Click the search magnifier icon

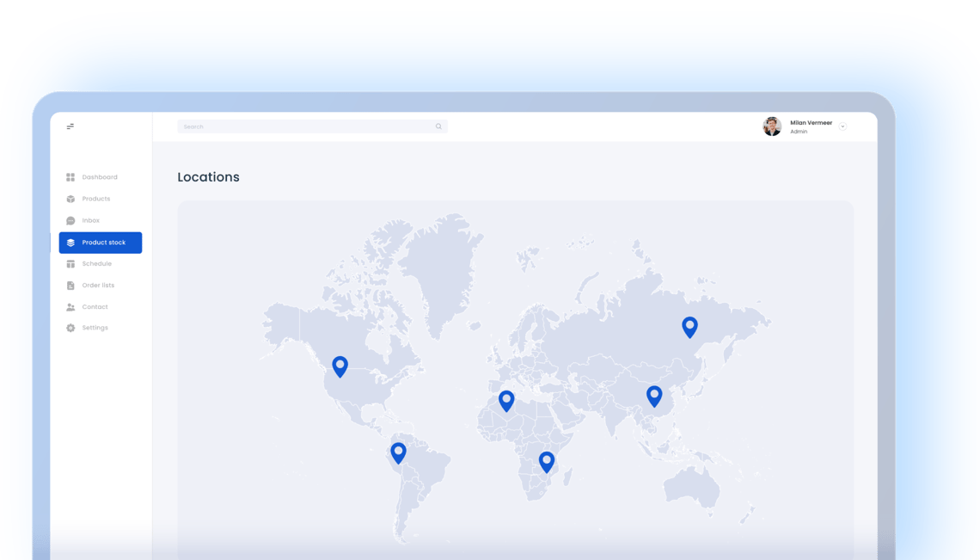click(x=438, y=126)
